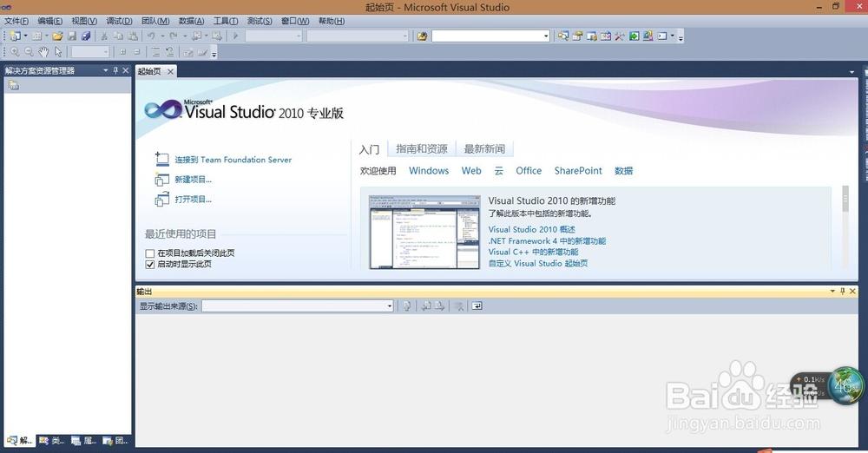
Task: Click the Open File folder icon
Action: pyautogui.click(x=57, y=36)
